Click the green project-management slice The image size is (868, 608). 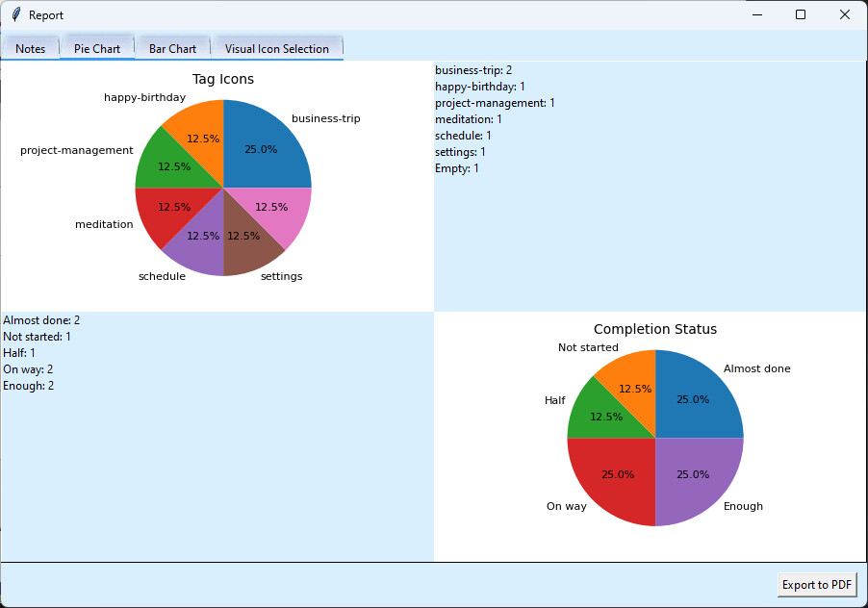point(177,165)
